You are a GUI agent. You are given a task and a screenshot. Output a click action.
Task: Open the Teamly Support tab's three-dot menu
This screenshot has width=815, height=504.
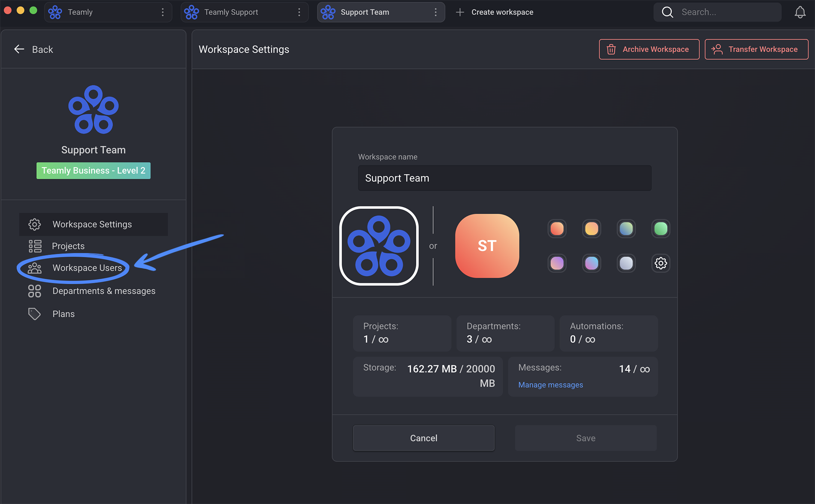point(299,12)
